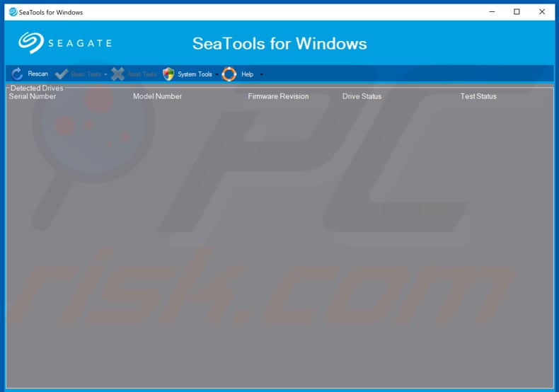Viewport: 559px width, 392px height.
Task: Sort by Serial Number column header
Action: [x=33, y=96]
